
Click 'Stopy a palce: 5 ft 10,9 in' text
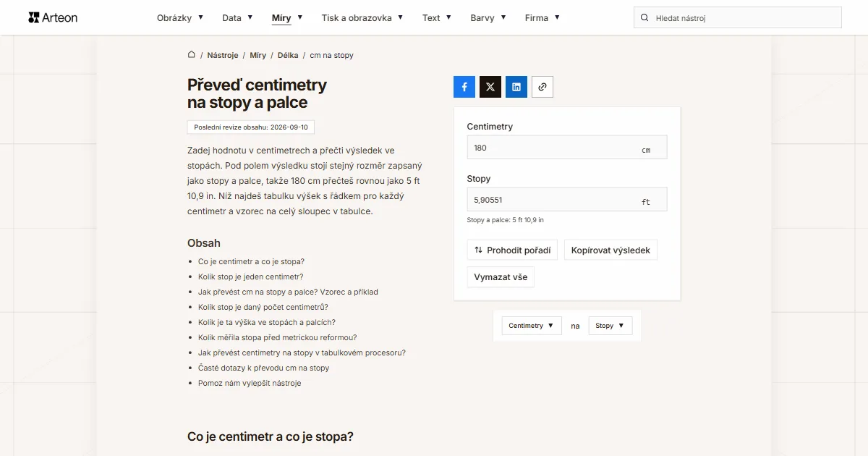pos(506,220)
